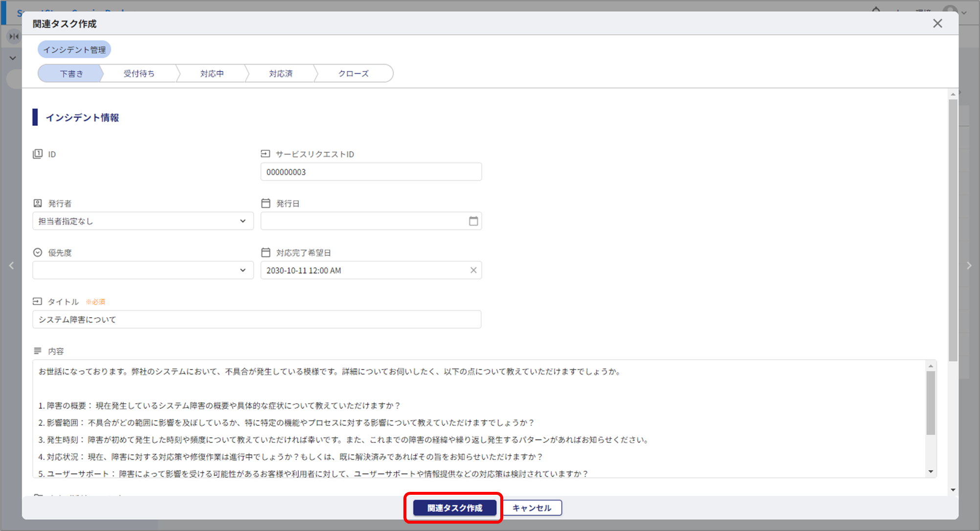Click the left navigation arrow at screen edge

point(12,266)
